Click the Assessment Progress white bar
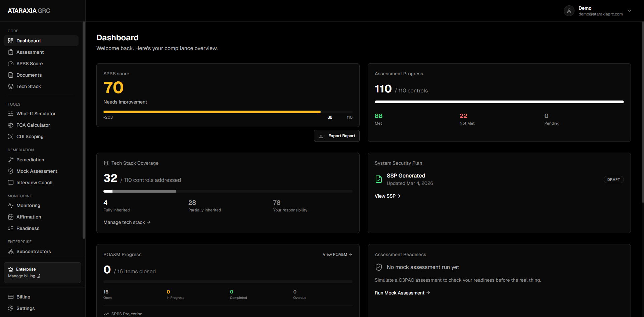 click(x=499, y=102)
